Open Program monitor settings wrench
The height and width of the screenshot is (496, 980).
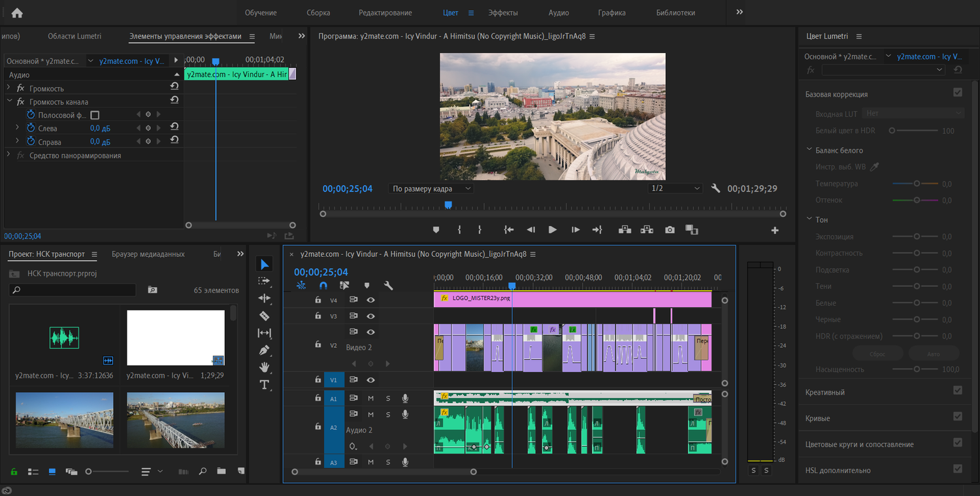pyautogui.click(x=715, y=188)
